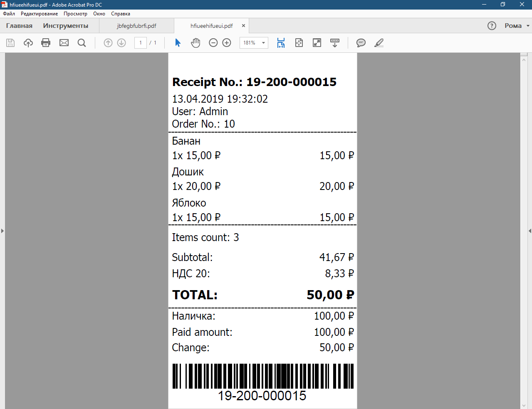The image size is (532, 409).
Task: Close the hfiueehifueui.pdf tab
Action: 243,26
